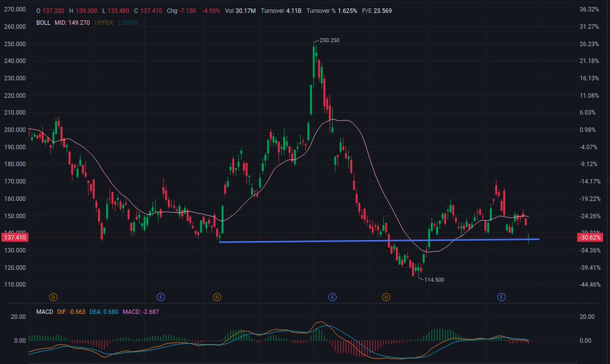This screenshot has width=610, height=364.
Task: Select the BOLL indicator label
Action: point(43,23)
